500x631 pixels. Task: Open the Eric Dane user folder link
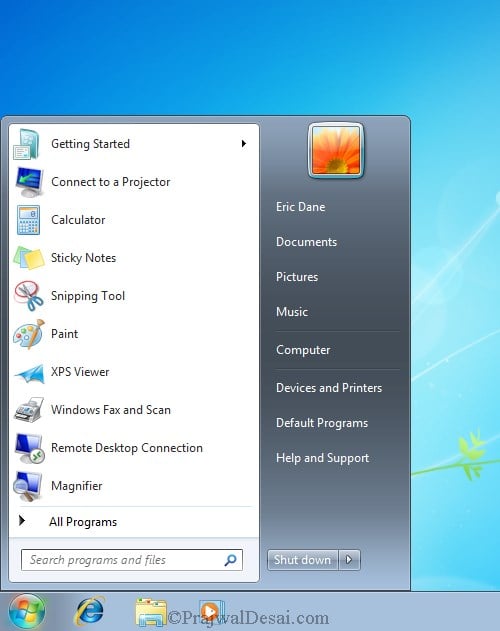coord(300,207)
